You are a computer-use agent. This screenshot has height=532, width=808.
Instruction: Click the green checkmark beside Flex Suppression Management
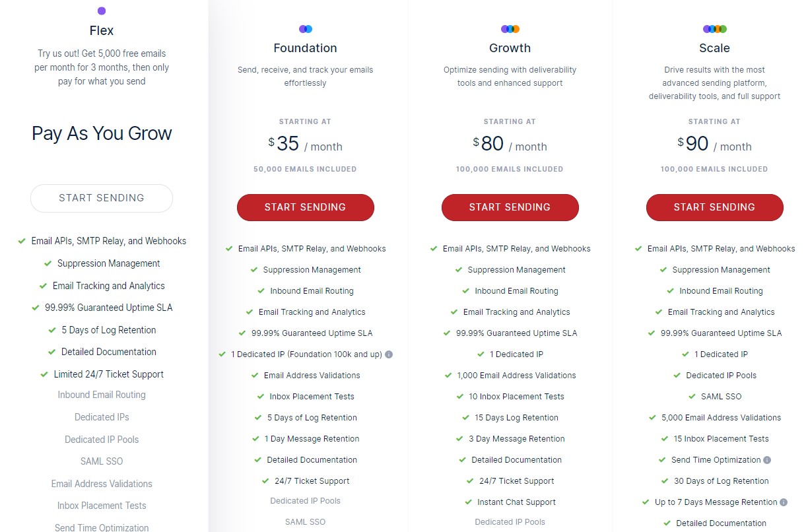[x=48, y=263]
